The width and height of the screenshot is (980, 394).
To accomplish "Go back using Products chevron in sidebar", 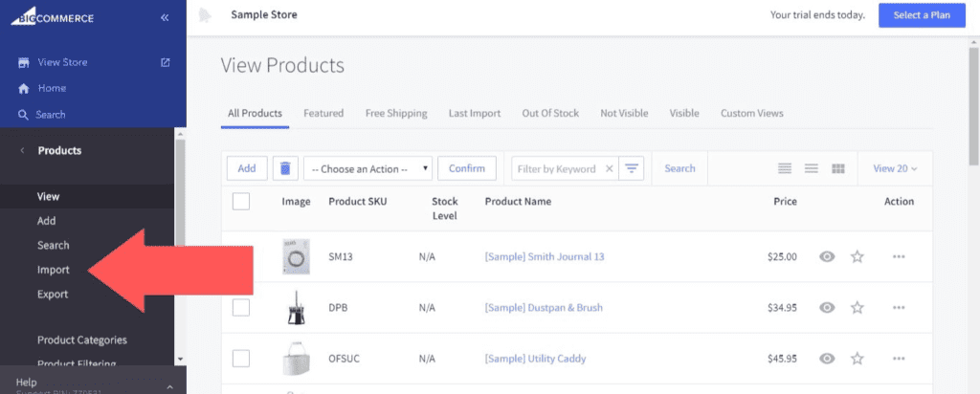I will pos(23,150).
